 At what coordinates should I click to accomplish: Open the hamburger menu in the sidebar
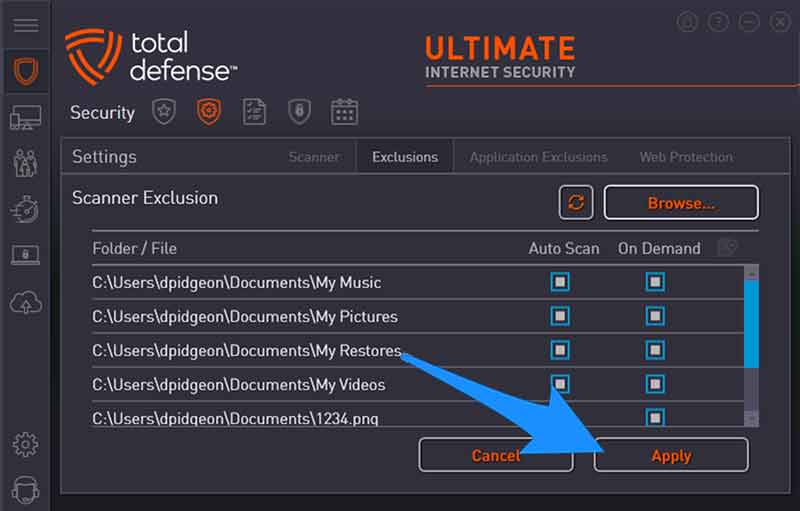tap(26, 25)
